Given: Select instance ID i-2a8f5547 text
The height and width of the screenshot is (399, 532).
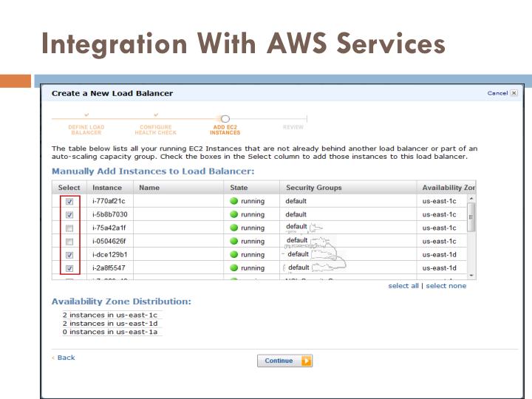Looking at the screenshot, I should point(109,267).
